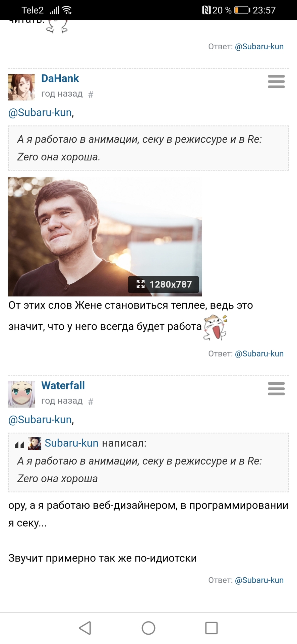Screen dimensions: 297x644
Task: Click the @Subaru-kun mention in DaHank's comment
Action: [40, 112]
